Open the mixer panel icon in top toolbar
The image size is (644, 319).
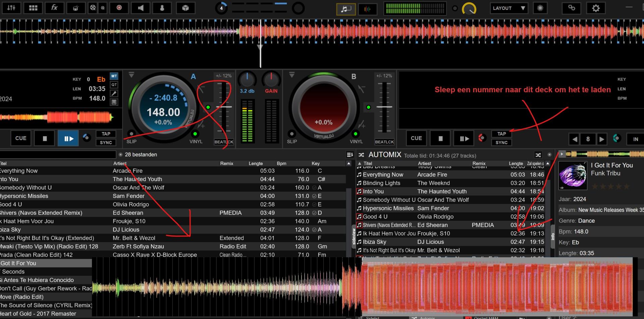(x=11, y=8)
